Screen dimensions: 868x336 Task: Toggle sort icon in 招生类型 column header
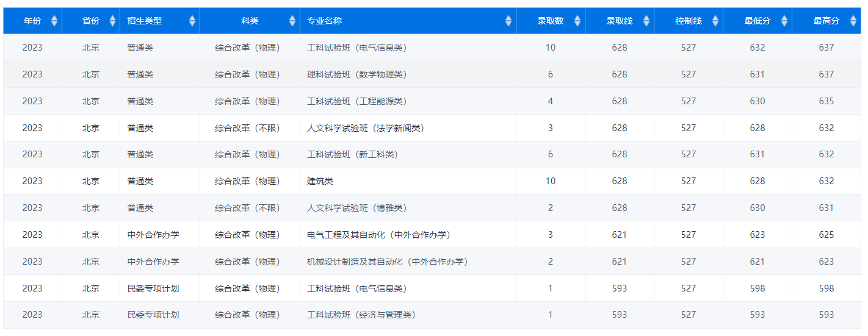tap(192, 21)
